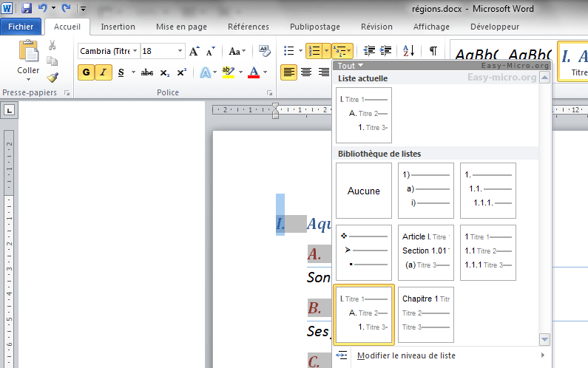Open the Développeur tab

pyautogui.click(x=495, y=27)
